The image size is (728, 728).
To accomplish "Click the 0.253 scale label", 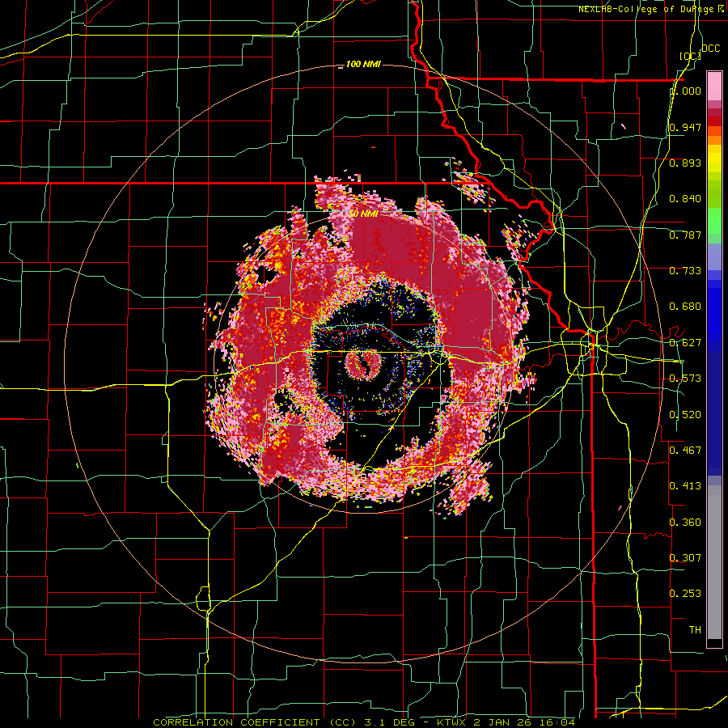I will (x=685, y=594).
